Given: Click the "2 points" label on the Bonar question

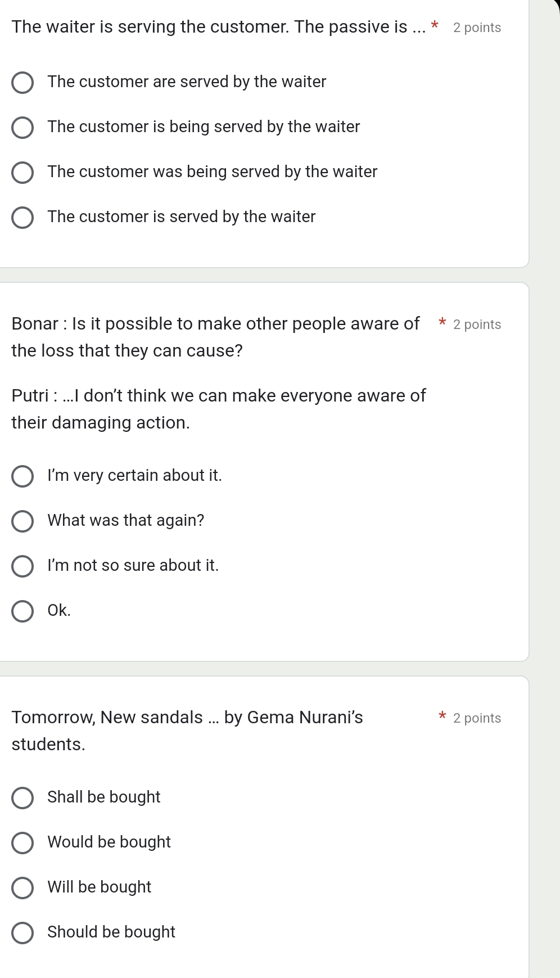Looking at the screenshot, I should tap(477, 325).
